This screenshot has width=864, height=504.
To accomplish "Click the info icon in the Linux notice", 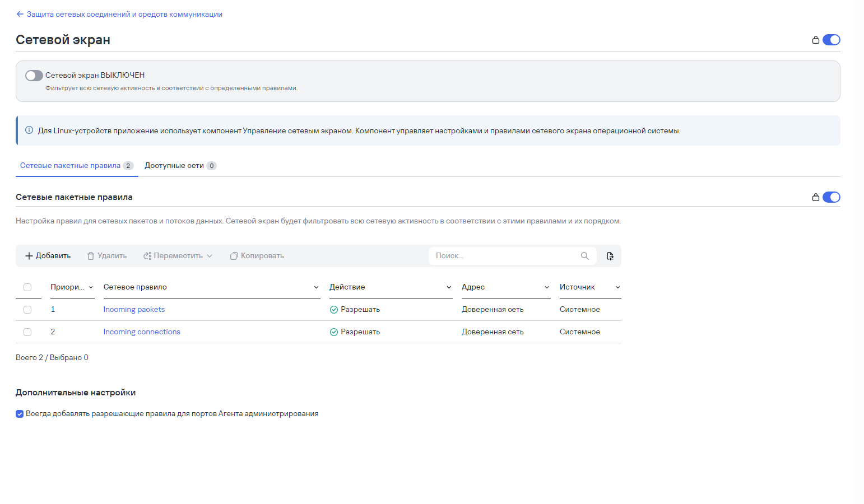I will pyautogui.click(x=29, y=130).
